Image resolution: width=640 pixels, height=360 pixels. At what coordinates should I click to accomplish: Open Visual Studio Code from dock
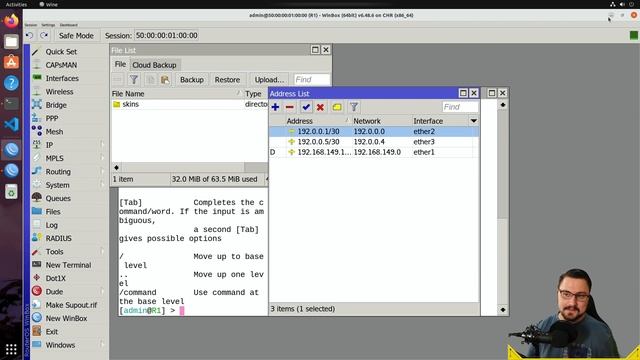click(11, 124)
